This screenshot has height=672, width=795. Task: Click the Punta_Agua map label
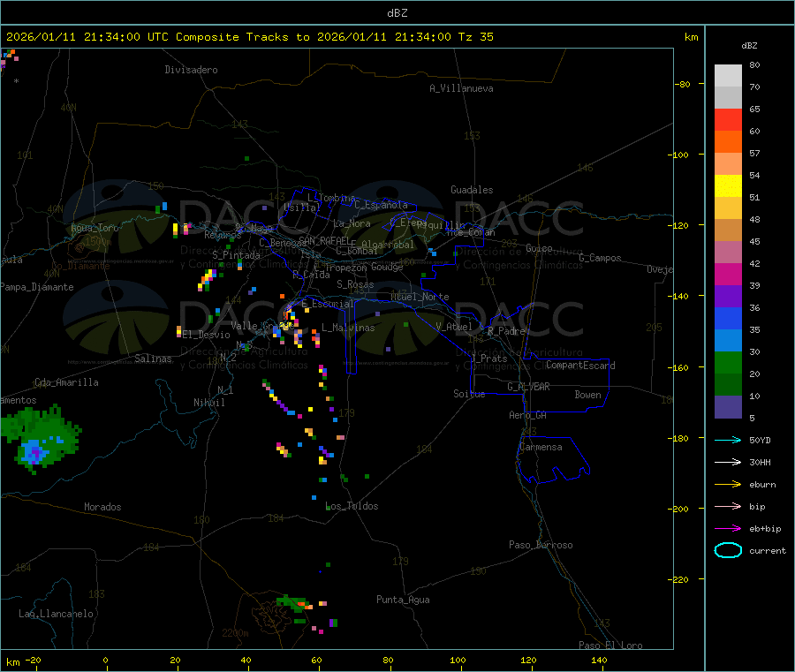click(403, 600)
